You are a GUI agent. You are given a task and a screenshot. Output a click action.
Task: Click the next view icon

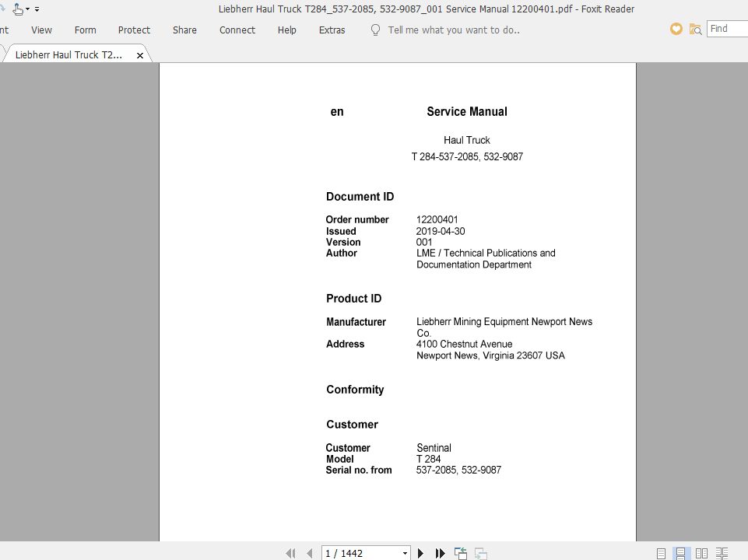[481, 553]
